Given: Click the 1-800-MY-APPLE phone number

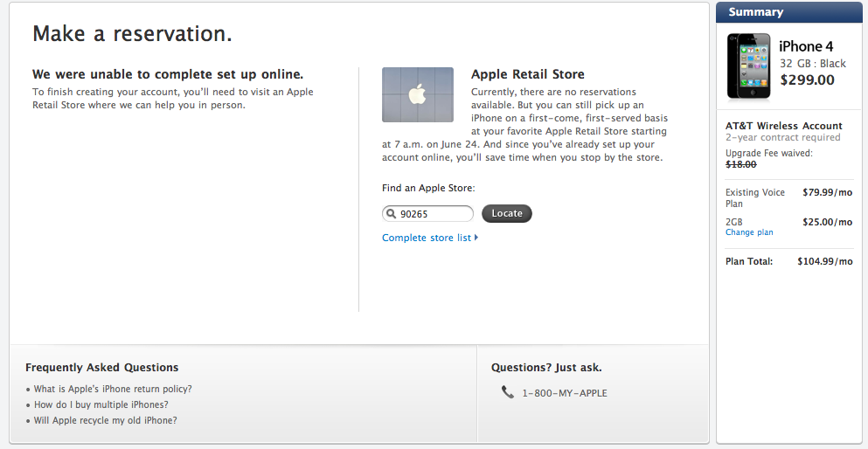Looking at the screenshot, I should (565, 393).
